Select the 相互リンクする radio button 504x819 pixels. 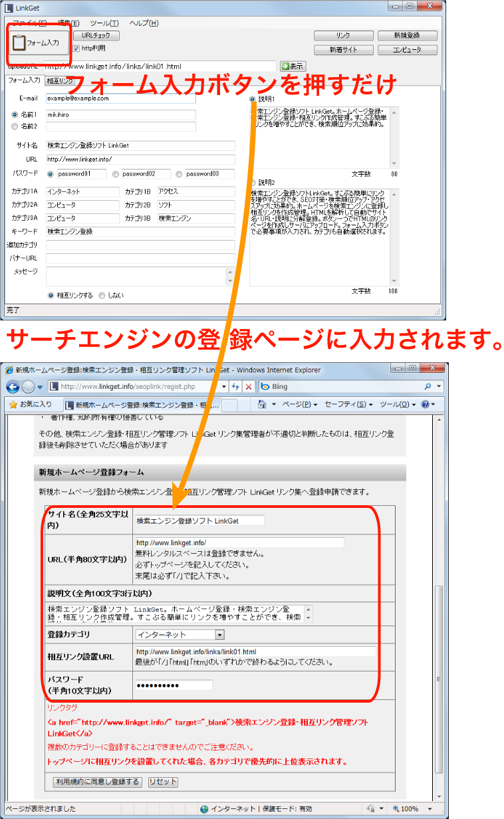[51, 295]
